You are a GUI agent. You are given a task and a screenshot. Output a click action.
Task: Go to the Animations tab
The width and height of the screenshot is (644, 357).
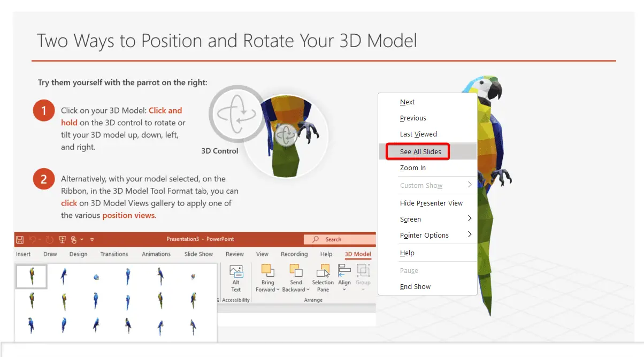156,254
